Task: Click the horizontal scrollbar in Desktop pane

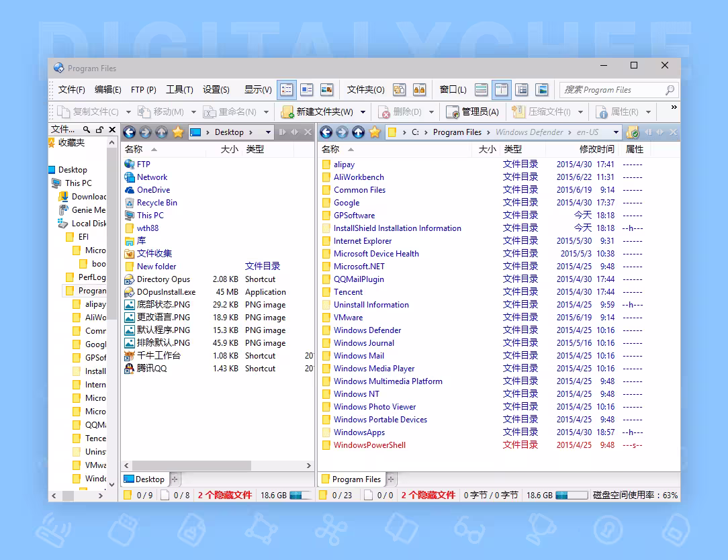Action: tap(218, 465)
